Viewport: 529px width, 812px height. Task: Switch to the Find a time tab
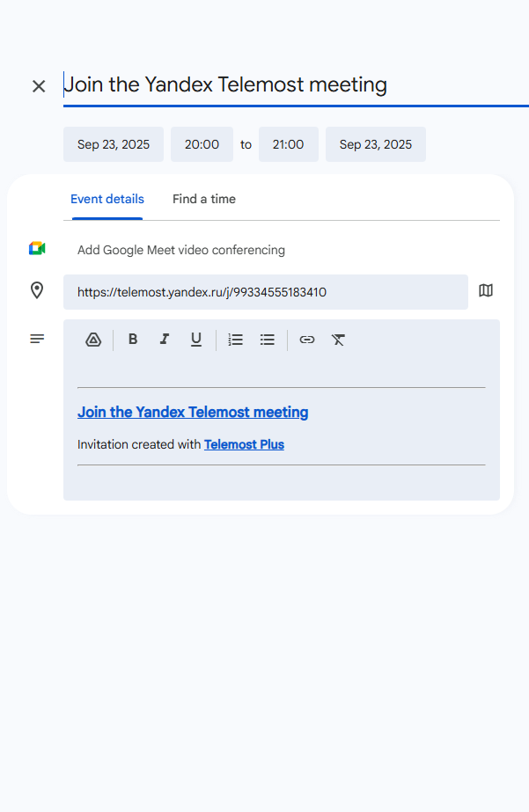point(204,200)
